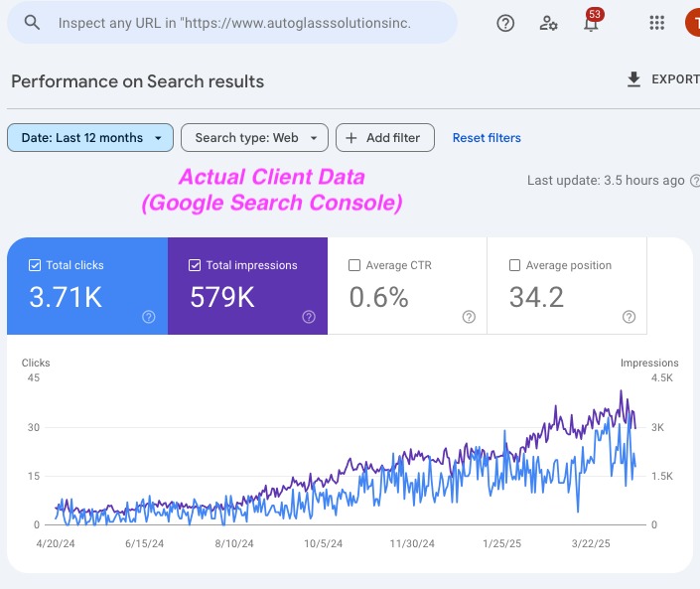This screenshot has height=589, width=700.
Task: Click the 3K impressions axis label
Action: (x=657, y=427)
